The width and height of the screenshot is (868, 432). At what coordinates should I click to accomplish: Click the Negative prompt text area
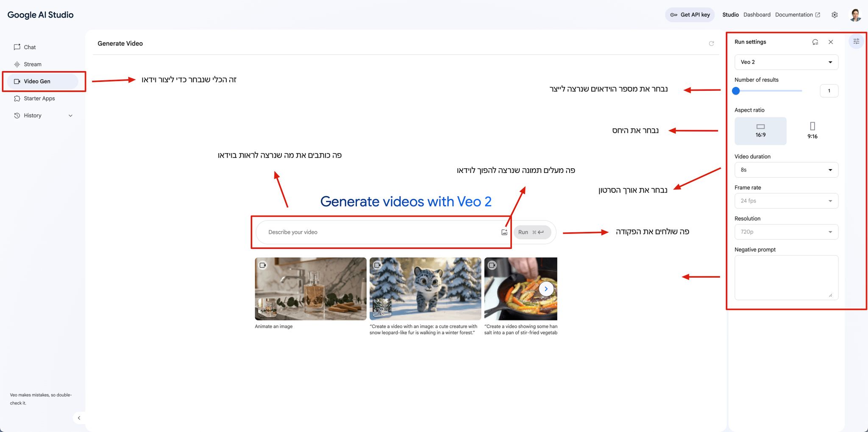click(786, 278)
